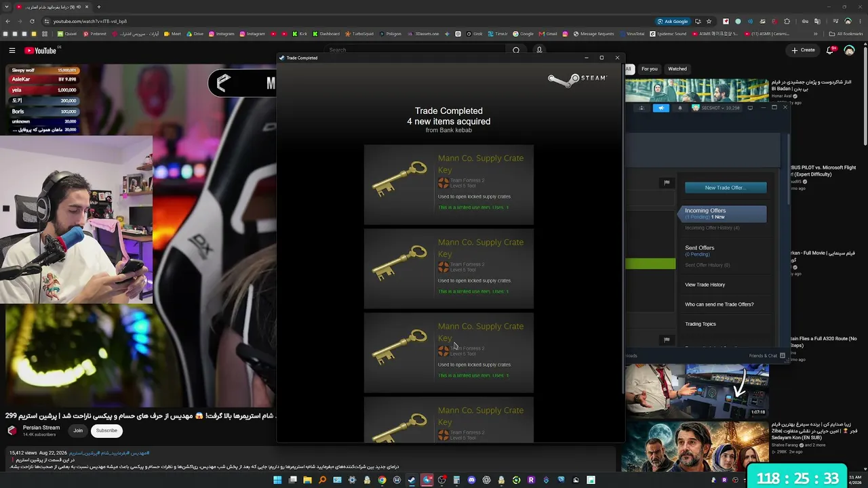Image resolution: width=868 pixels, height=488 pixels.
Task: Open the Epidemic Sound bookmark
Action: [x=668, y=34]
